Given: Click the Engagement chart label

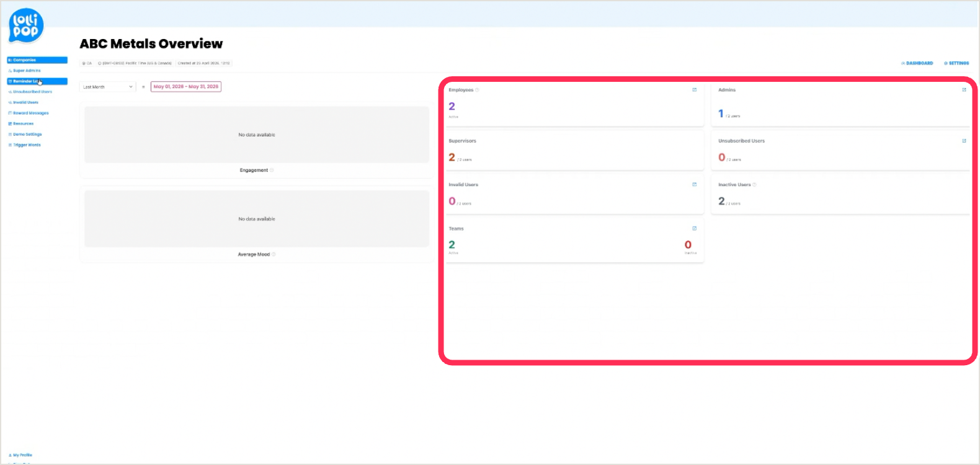Looking at the screenshot, I should tap(254, 170).
